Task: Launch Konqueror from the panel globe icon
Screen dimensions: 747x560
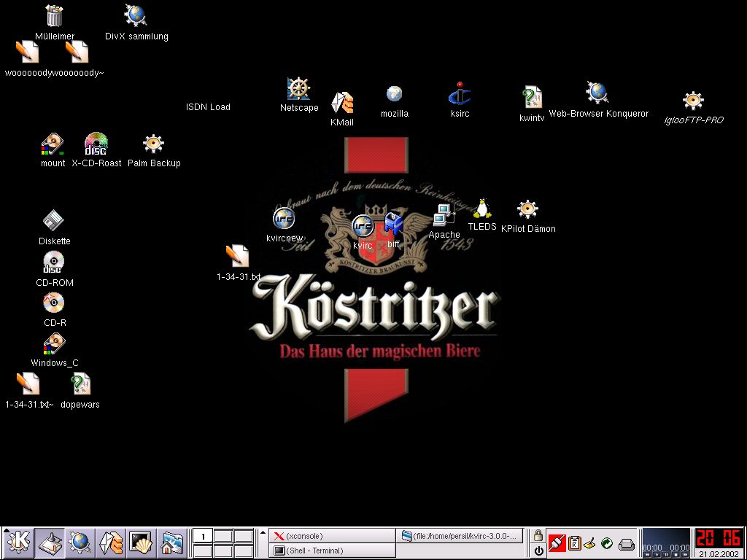Action: coord(80,542)
